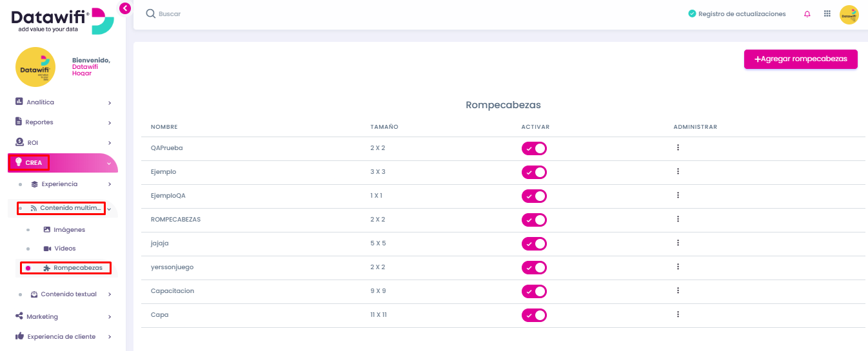Screen dimensions: 868x351
Task: Toggle activation for QAPrueba puzzle
Action: tap(534, 149)
